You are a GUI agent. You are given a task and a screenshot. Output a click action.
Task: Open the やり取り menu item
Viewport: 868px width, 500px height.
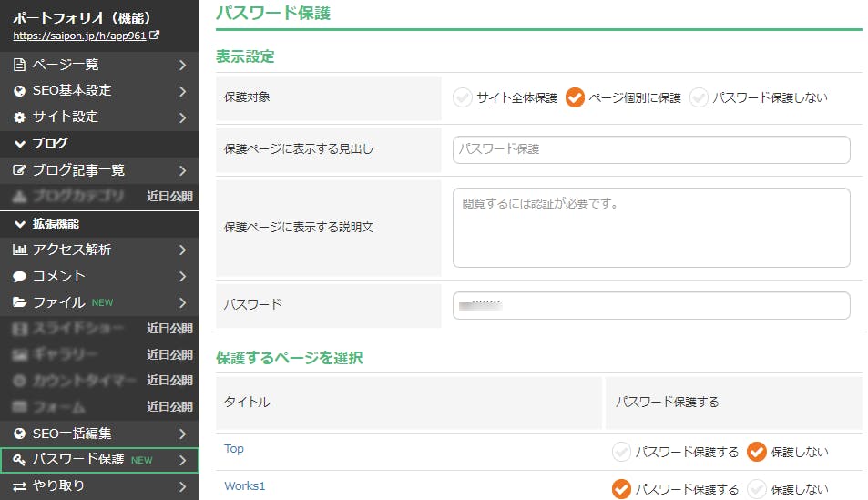point(99,485)
